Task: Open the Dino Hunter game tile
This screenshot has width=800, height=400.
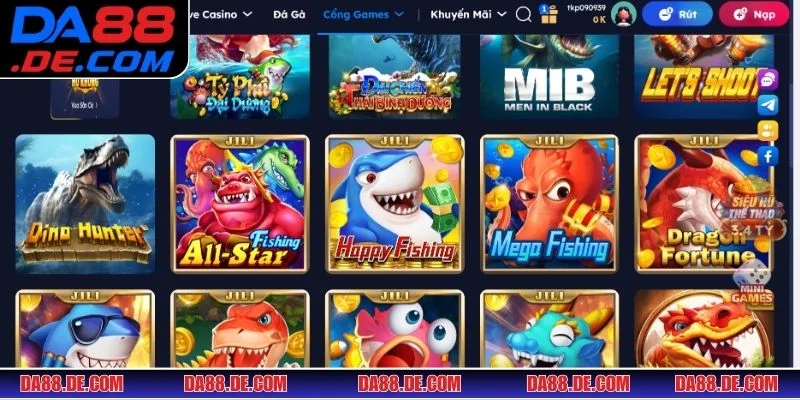Action: pos(85,204)
